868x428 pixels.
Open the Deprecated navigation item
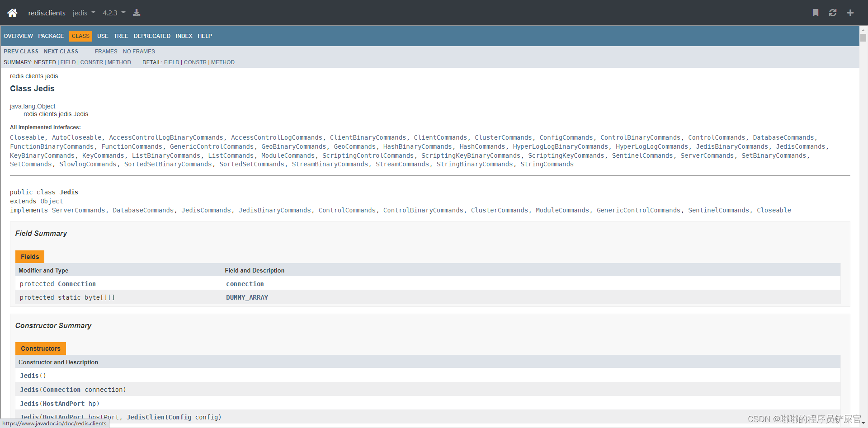coord(152,36)
